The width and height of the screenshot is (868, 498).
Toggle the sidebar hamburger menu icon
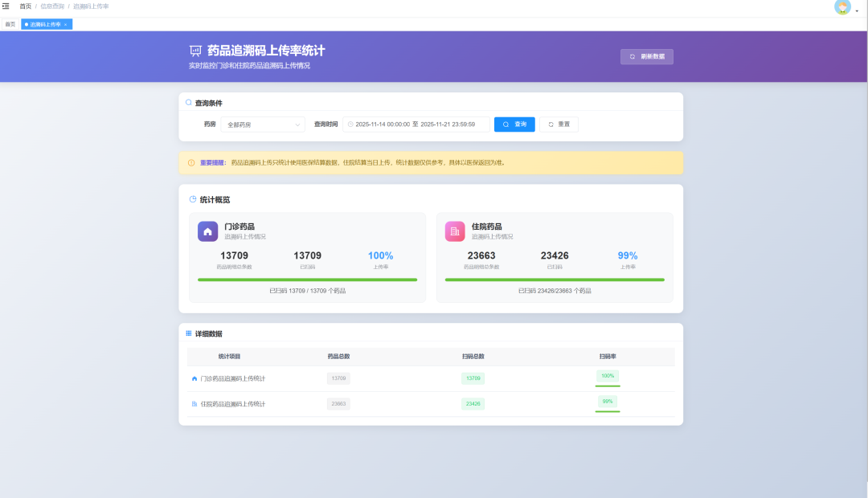coord(6,6)
